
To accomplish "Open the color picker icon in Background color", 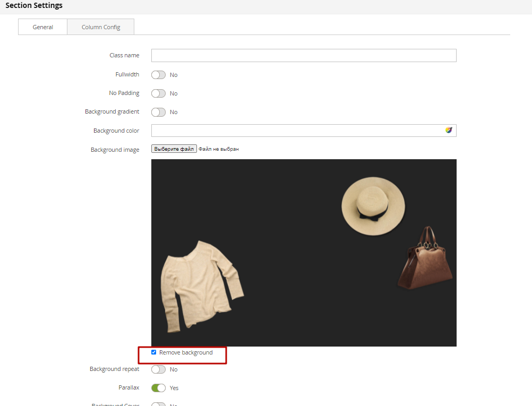I will point(449,130).
